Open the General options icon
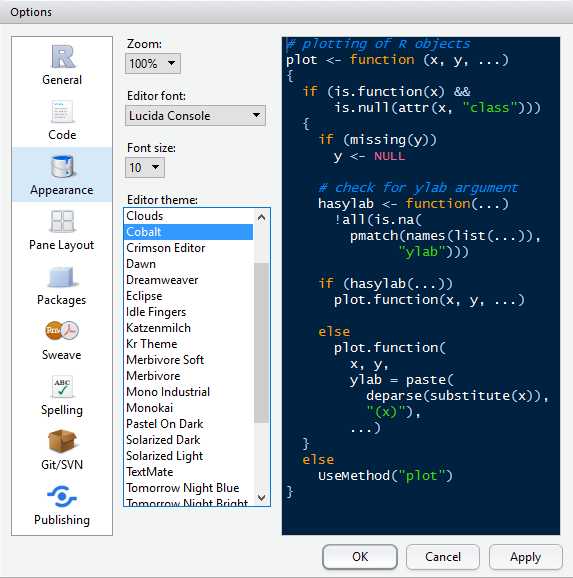573x578 pixels. [x=62, y=57]
